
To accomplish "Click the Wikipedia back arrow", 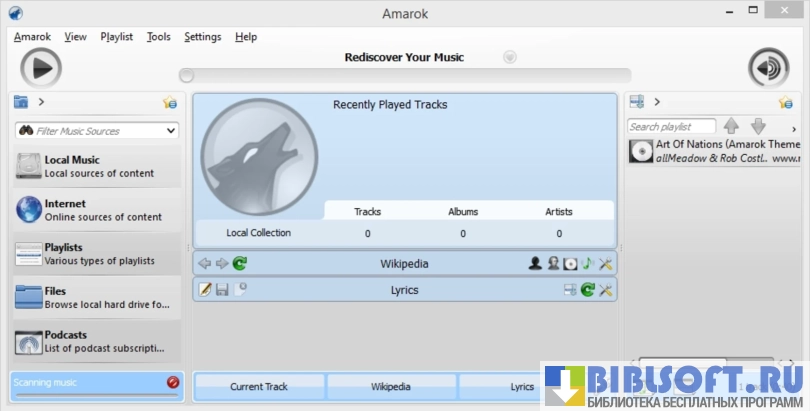I will 205,263.
